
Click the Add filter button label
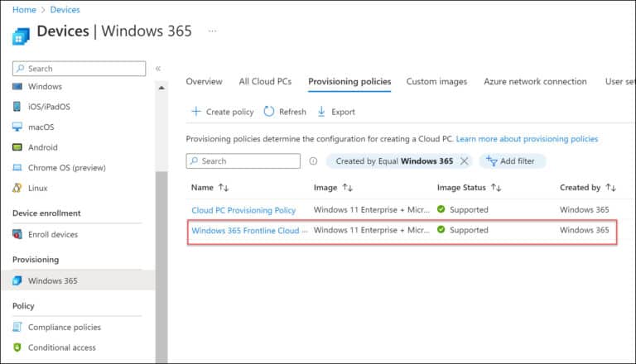[x=517, y=161]
